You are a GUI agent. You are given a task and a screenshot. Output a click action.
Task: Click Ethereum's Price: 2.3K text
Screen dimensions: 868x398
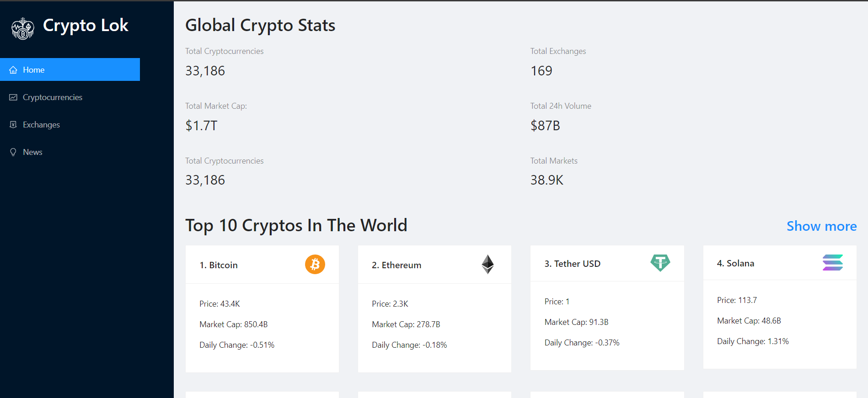coord(390,304)
